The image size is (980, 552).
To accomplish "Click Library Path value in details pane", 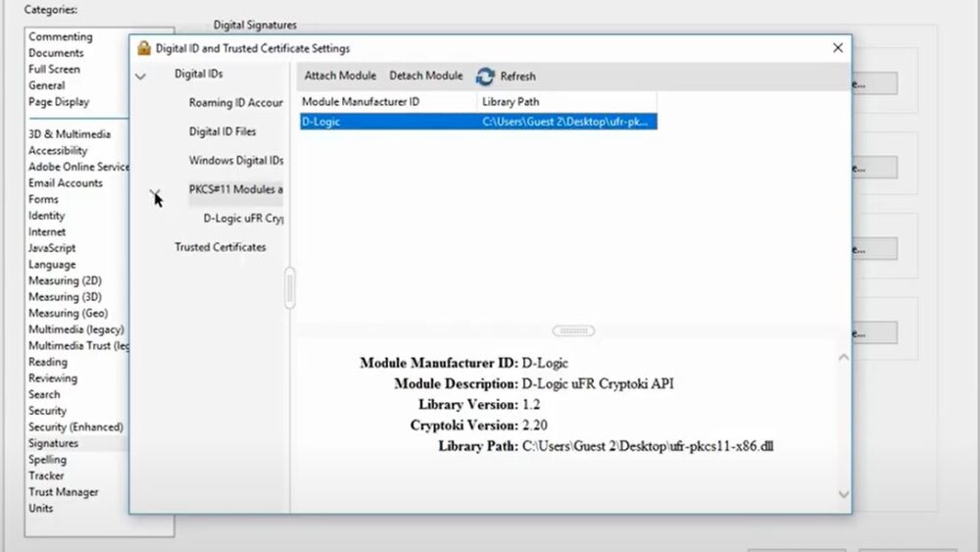I will coord(648,446).
